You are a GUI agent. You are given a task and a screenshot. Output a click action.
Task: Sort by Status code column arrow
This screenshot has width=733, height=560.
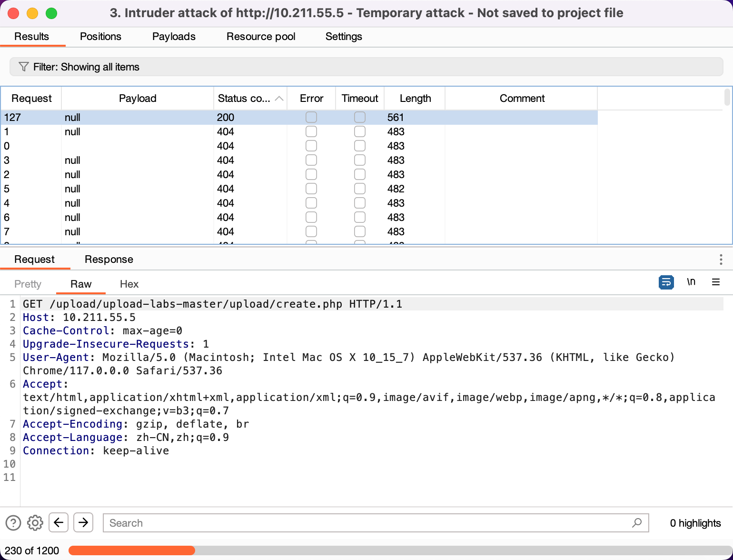(279, 99)
